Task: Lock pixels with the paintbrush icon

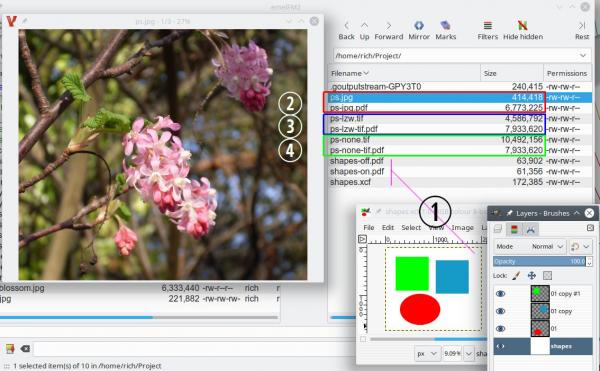Action: 516,275
